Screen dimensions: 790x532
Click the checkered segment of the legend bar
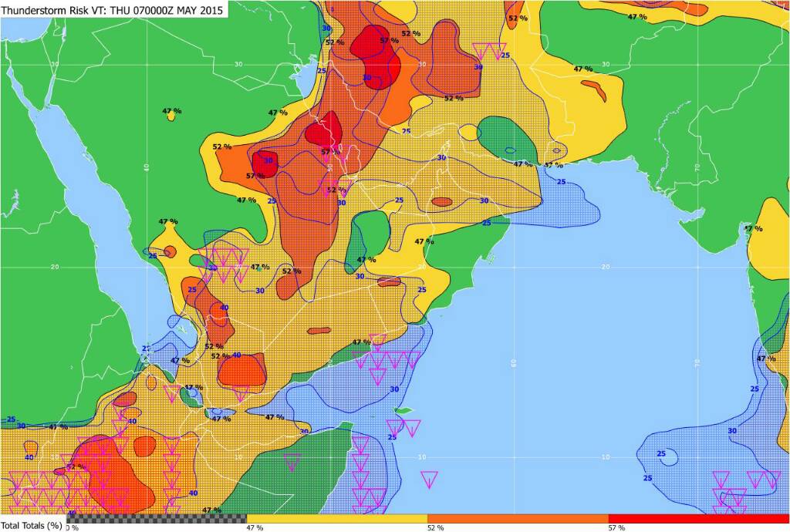pos(156,519)
